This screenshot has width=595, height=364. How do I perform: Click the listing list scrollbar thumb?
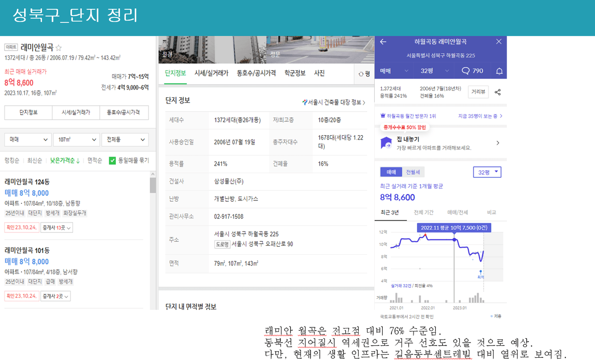(x=153, y=185)
